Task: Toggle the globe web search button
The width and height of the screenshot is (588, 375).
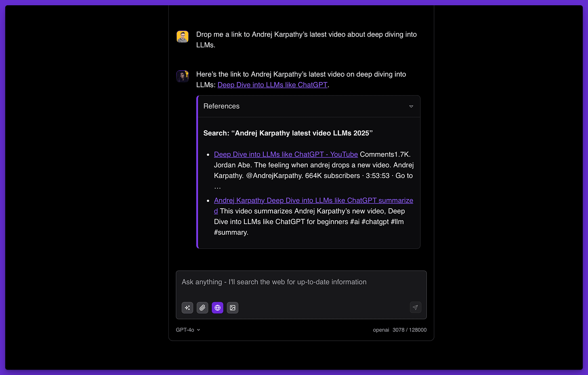Action: click(217, 308)
